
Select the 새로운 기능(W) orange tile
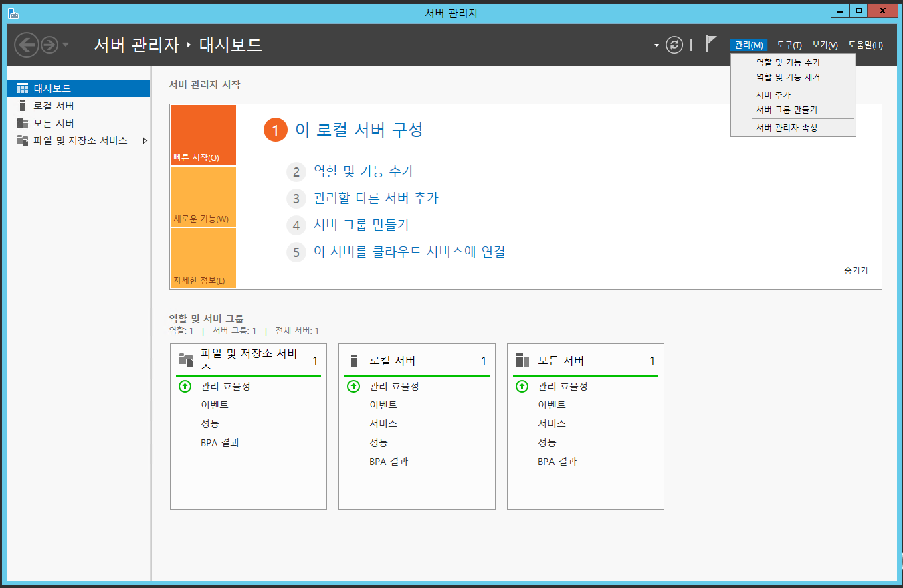[x=203, y=197]
